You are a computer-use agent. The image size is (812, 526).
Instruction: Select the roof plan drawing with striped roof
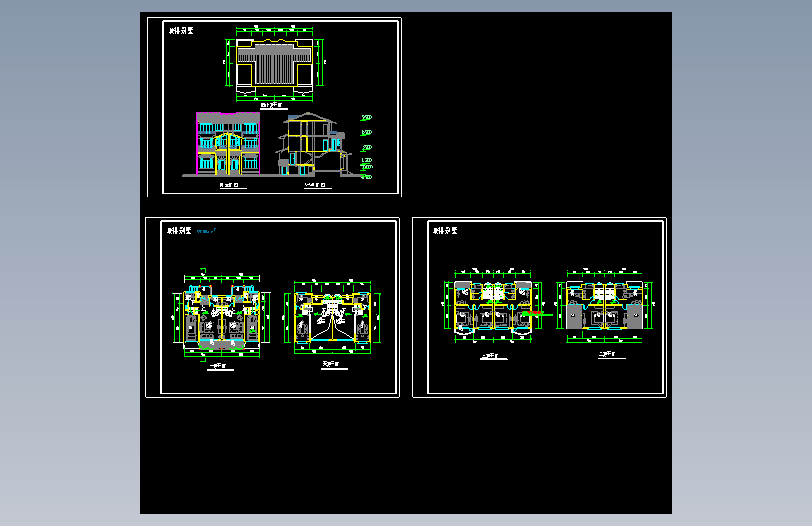[274, 63]
